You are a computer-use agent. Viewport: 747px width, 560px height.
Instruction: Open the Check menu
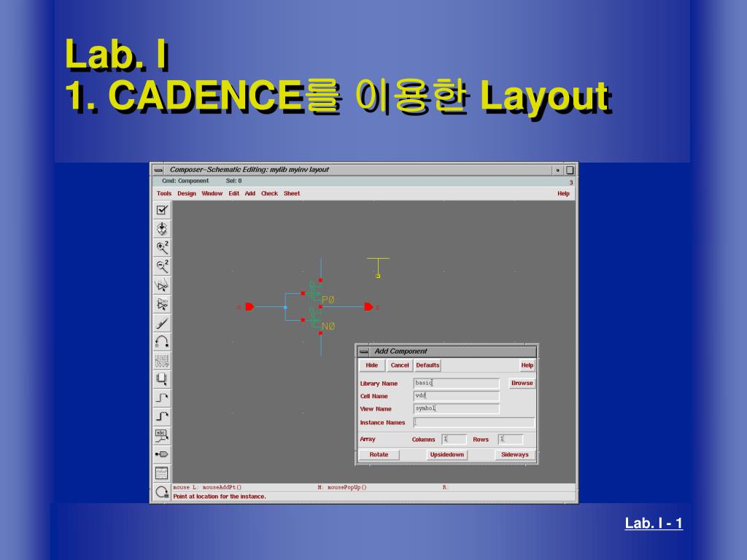pos(269,193)
